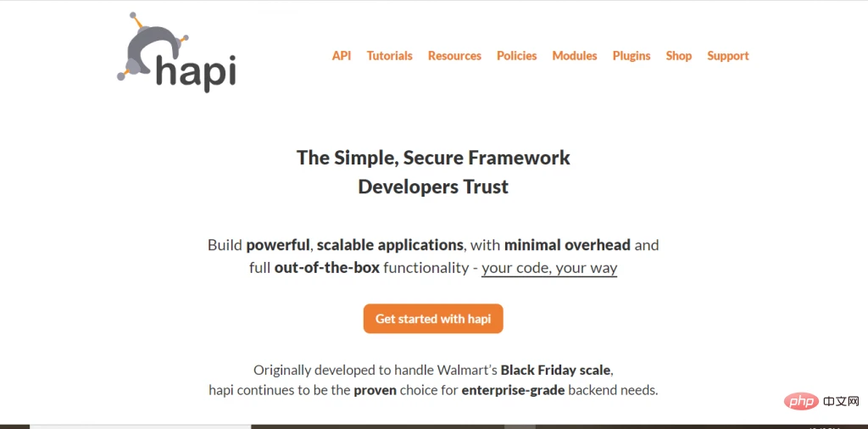Visit the Shop link

click(679, 56)
